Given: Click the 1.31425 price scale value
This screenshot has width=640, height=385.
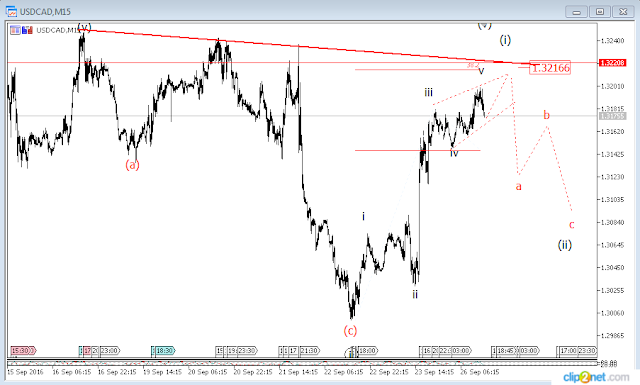Looking at the screenshot, I should [612, 154].
